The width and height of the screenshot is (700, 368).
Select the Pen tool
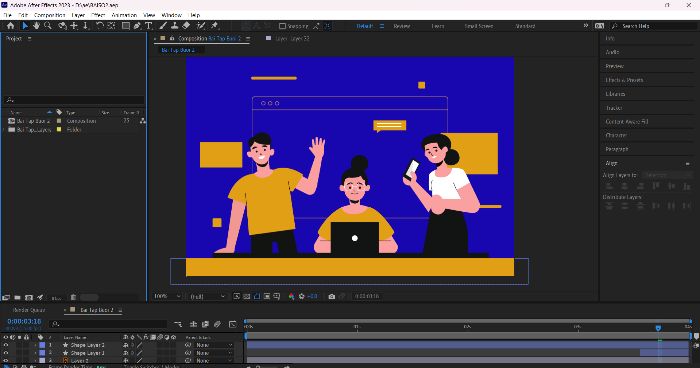137,26
